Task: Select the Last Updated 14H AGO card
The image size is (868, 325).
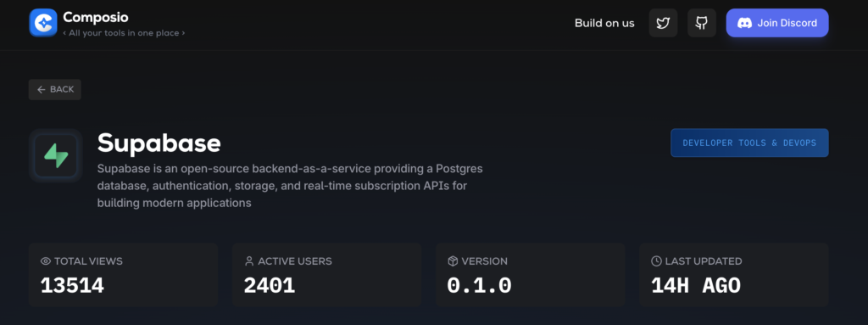Action: [x=734, y=275]
